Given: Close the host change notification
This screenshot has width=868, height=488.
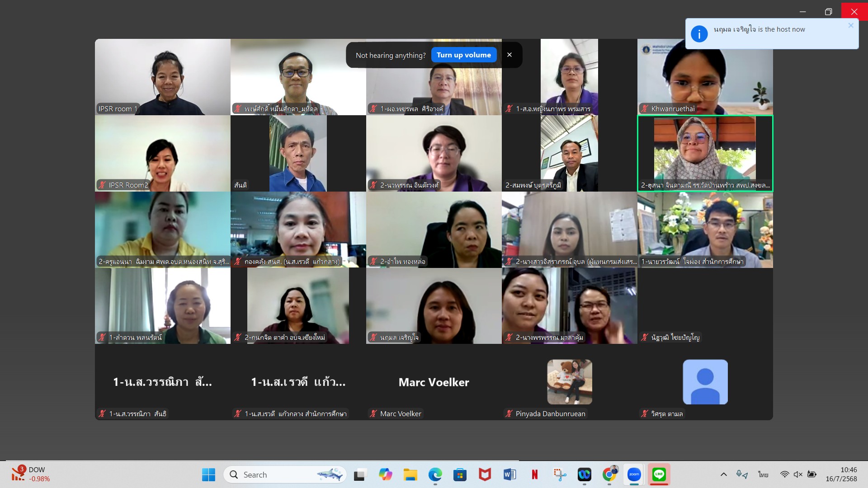Looking at the screenshot, I should [x=851, y=26].
